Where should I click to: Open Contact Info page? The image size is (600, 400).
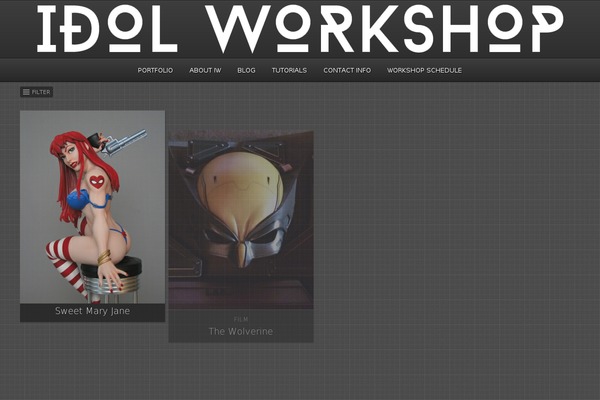click(x=347, y=70)
